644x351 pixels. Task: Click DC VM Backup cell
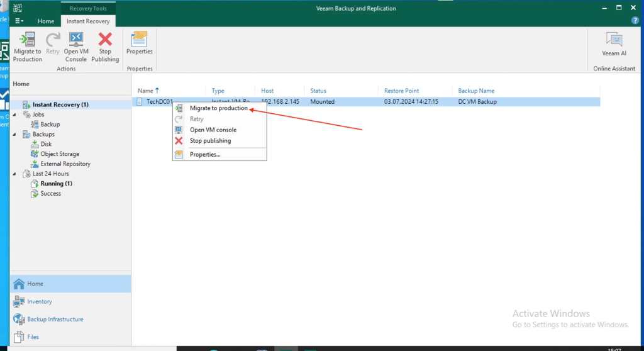(x=477, y=101)
